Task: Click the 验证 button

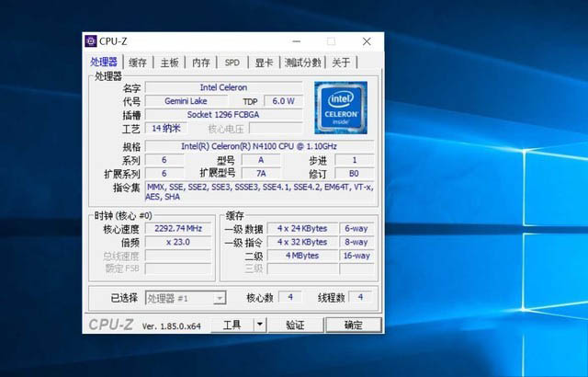Action: pos(296,325)
